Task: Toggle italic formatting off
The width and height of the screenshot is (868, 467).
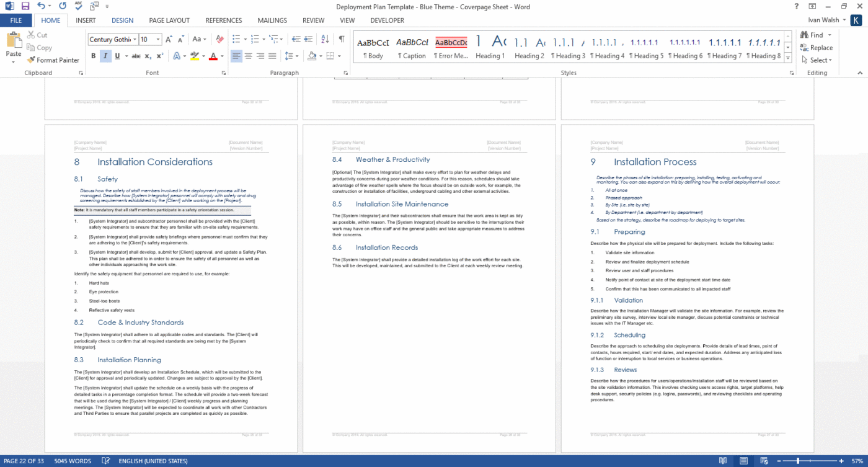Action: [x=104, y=56]
